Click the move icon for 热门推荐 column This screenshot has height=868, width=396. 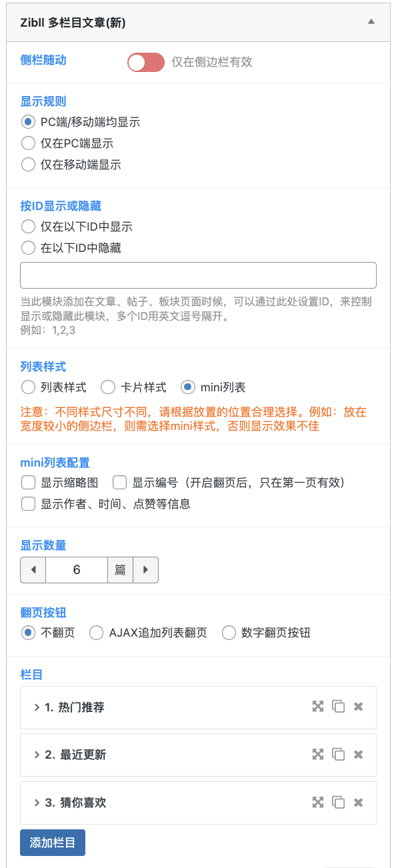[318, 707]
